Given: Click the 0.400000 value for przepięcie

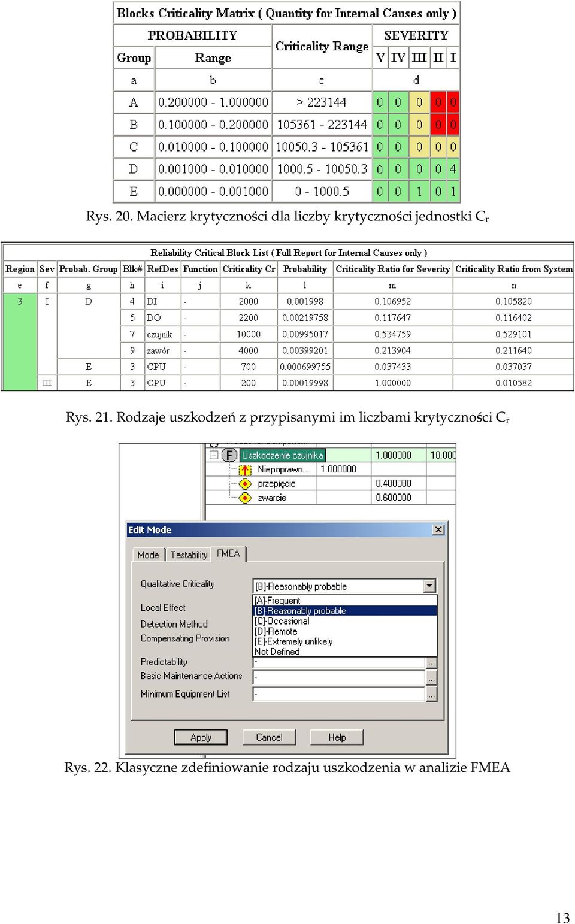Looking at the screenshot, I should coord(394,483).
